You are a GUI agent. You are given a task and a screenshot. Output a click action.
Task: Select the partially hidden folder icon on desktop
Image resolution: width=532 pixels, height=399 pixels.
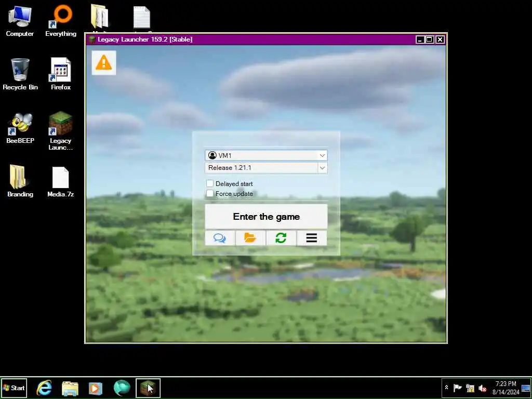[x=100, y=17]
